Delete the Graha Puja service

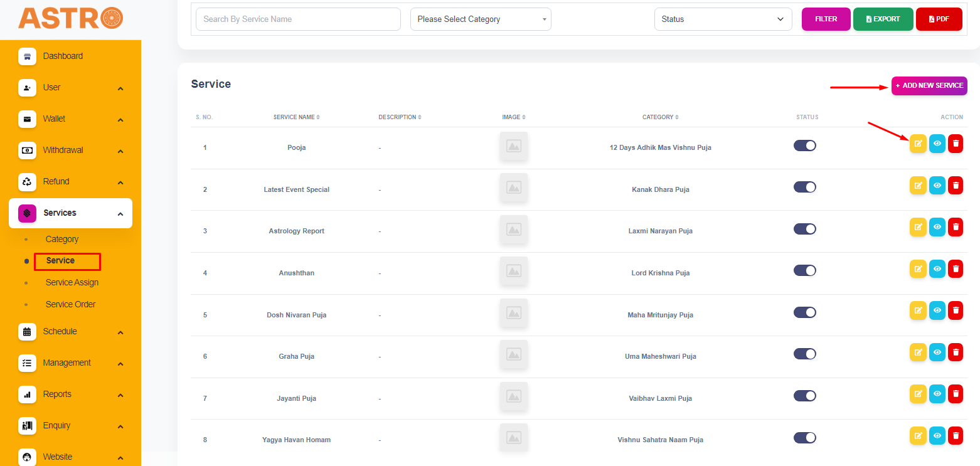(x=956, y=352)
